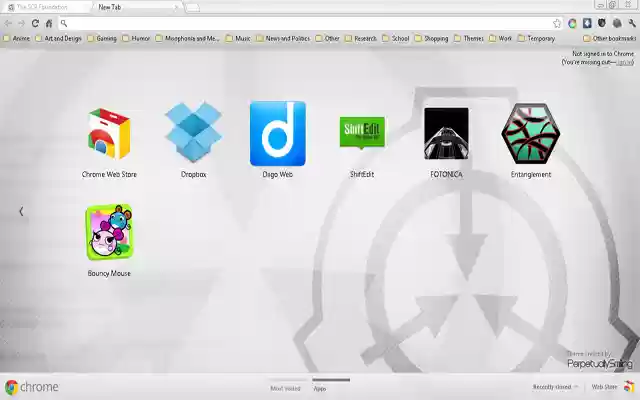640x400 pixels.
Task: Expand the School bookmarks folder
Action: (x=396, y=38)
